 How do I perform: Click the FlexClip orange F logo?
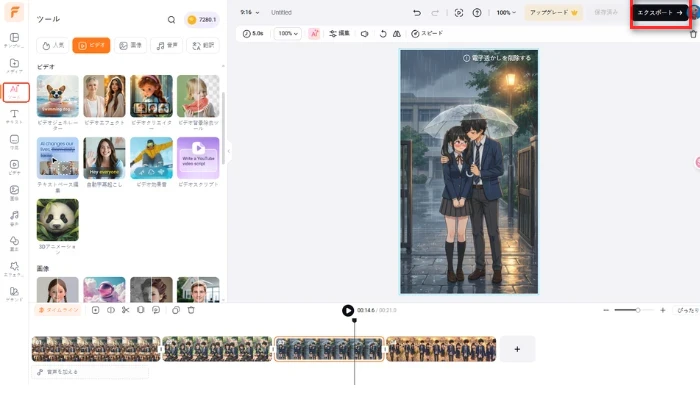click(14, 12)
